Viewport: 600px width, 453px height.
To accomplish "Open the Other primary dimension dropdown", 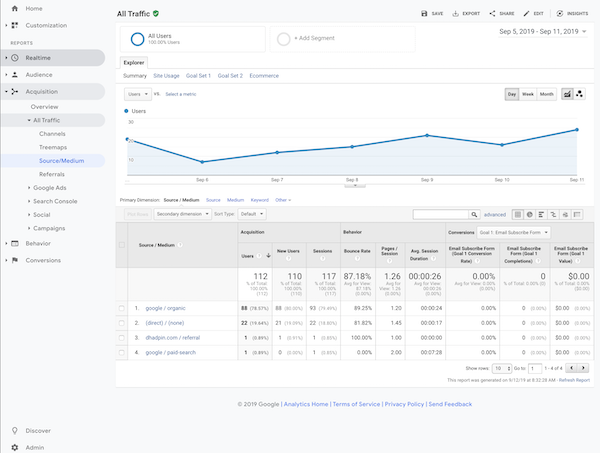I will 283,200.
